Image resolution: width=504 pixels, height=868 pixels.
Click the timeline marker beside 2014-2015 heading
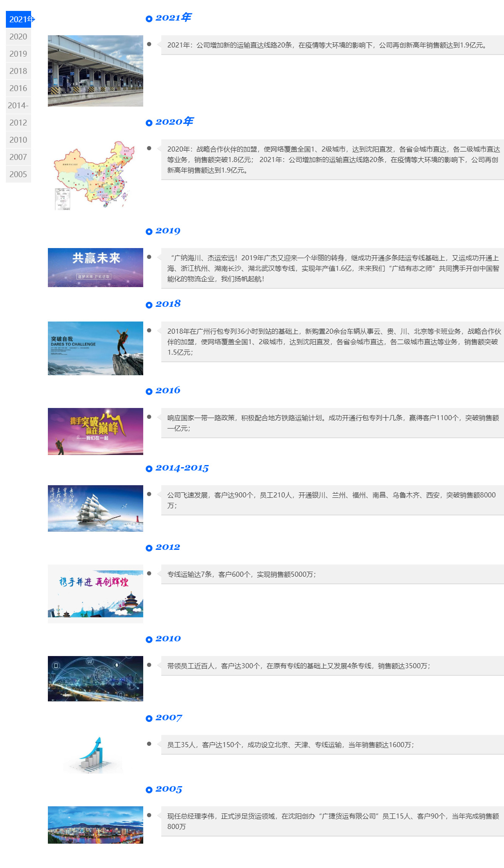tap(149, 469)
